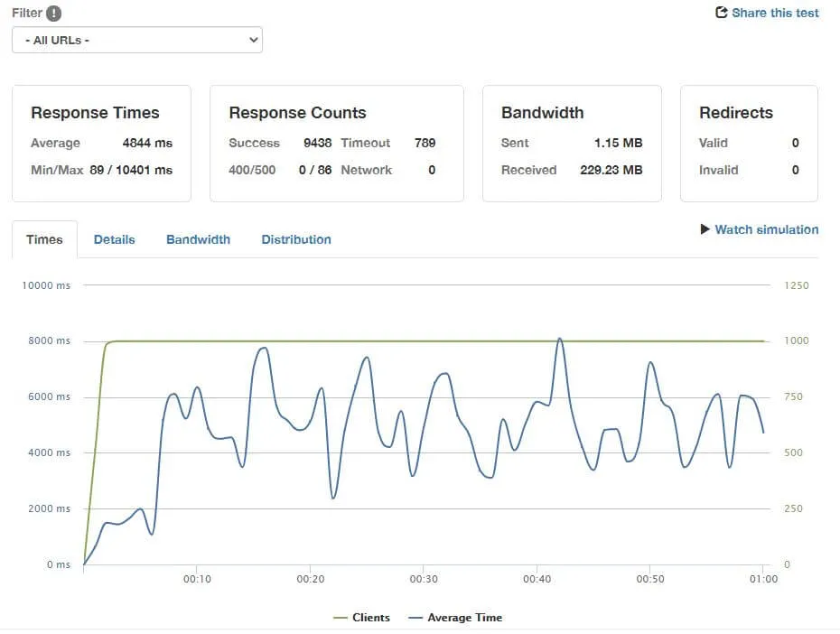Click the 00:30 time axis marker
Viewport: 840px width, 634px height.
pos(424,579)
